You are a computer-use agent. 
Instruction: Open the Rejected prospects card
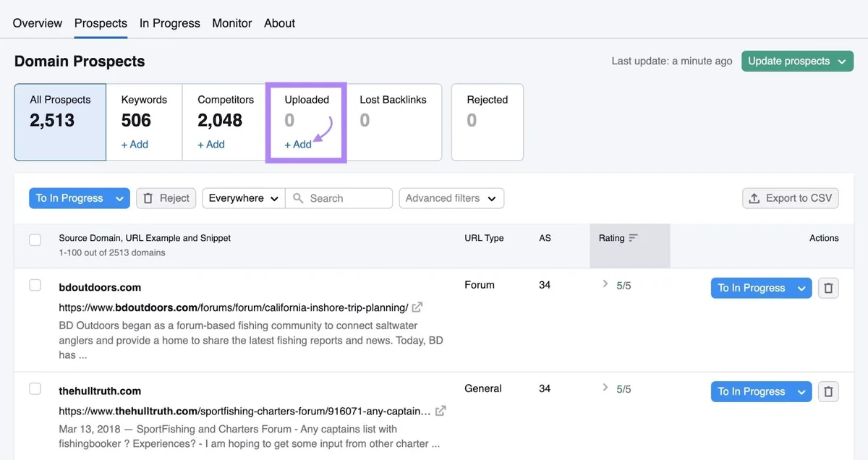[x=488, y=122]
